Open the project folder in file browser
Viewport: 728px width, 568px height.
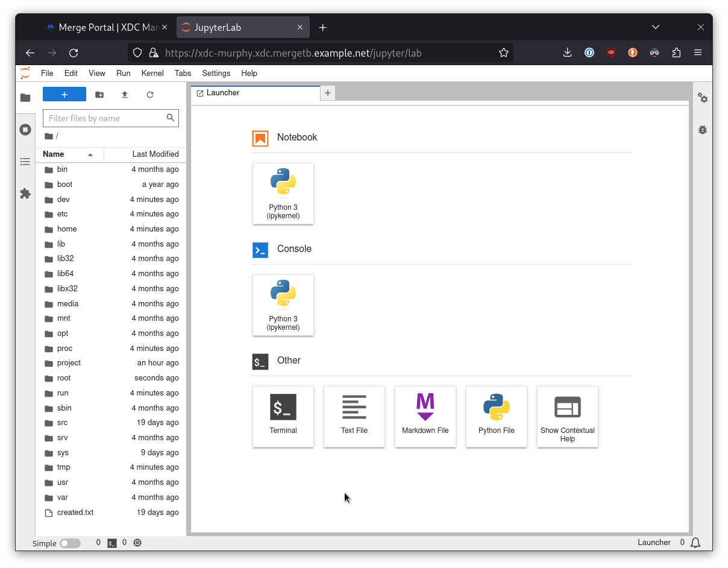[69, 363]
